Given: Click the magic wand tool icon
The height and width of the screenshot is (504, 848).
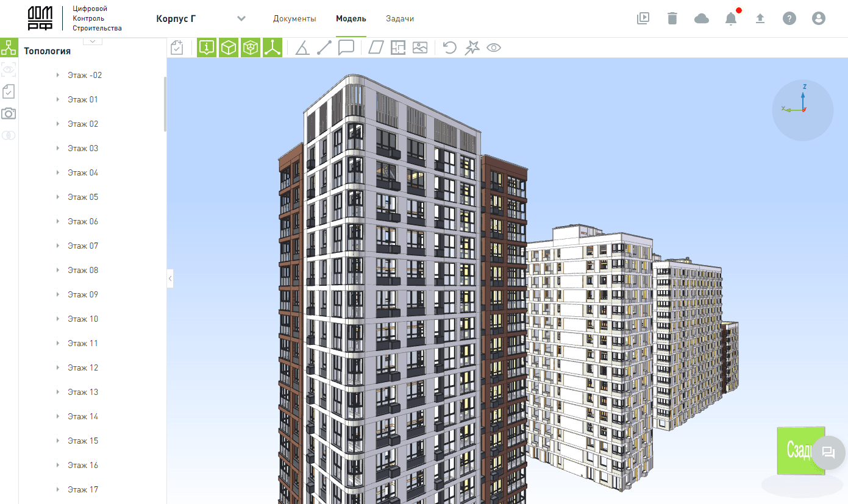Looking at the screenshot, I should click(x=471, y=48).
